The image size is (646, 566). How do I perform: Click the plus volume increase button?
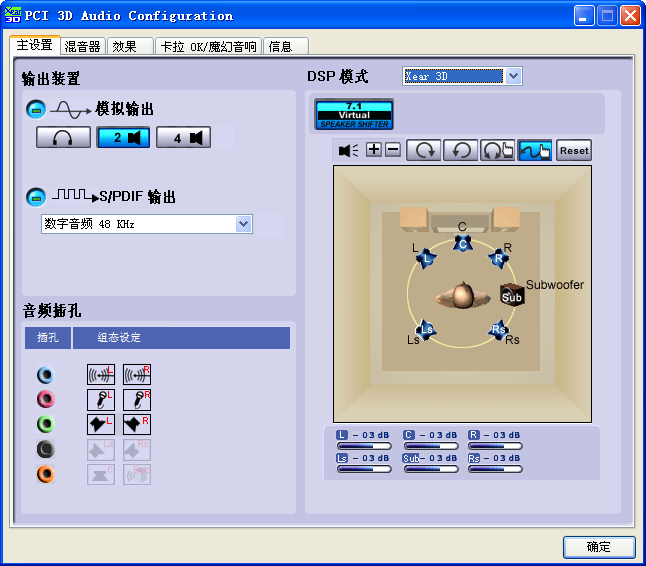tap(374, 150)
